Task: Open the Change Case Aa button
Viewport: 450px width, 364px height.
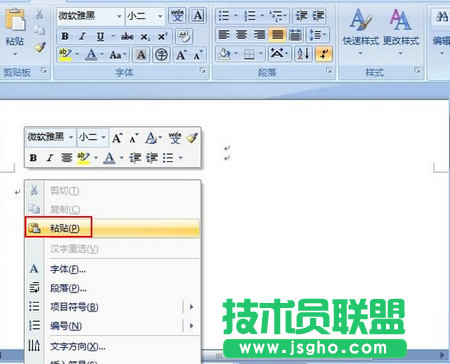Action: pyautogui.click(x=118, y=55)
